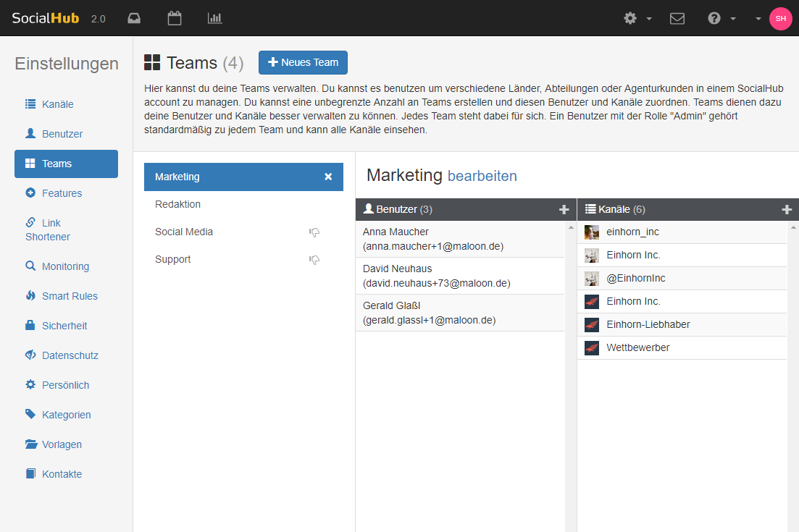Click the SH user avatar
Viewport: 799px width, 532px height.
coord(781,19)
